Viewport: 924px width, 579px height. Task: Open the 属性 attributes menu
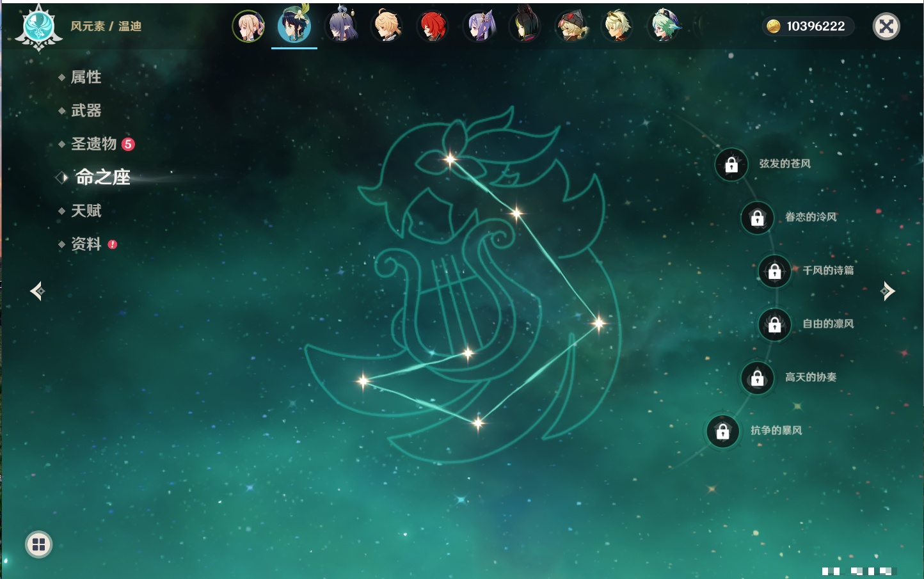click(x=86, y=77)
